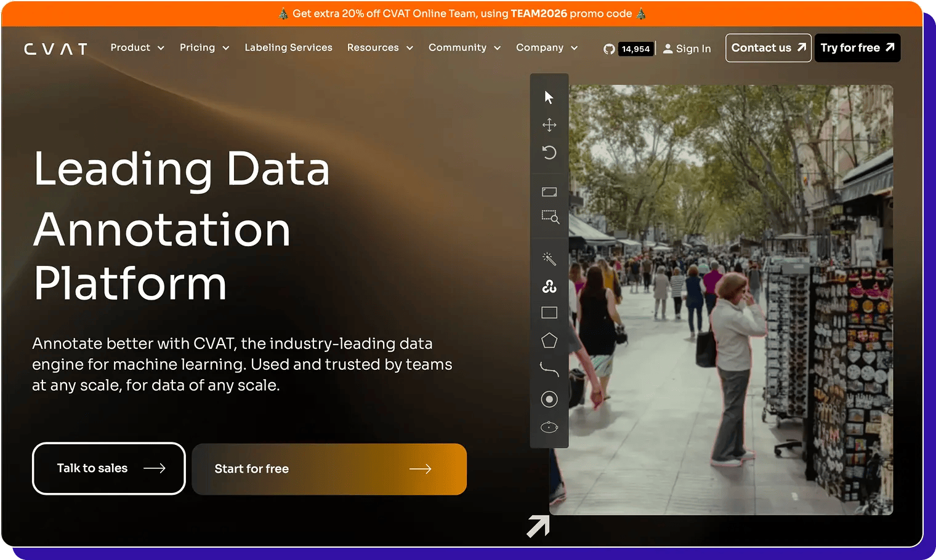The image size is (936, 560).
Task: Select the draw points tool
Action: (549, 399)
